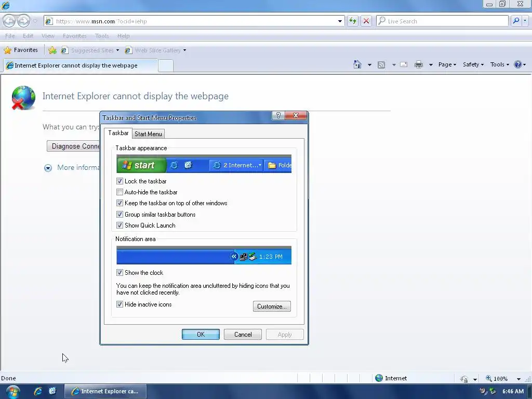532x399 pixels.
Task: Toggle Show the clock checkbox
Action: click(119, 272)
